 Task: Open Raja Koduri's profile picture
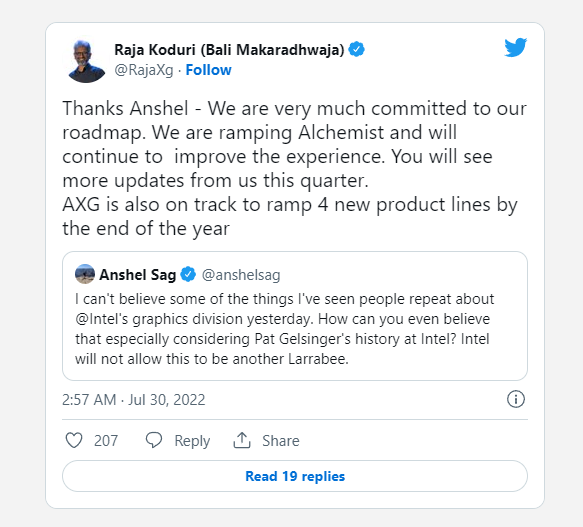point(86,61)
